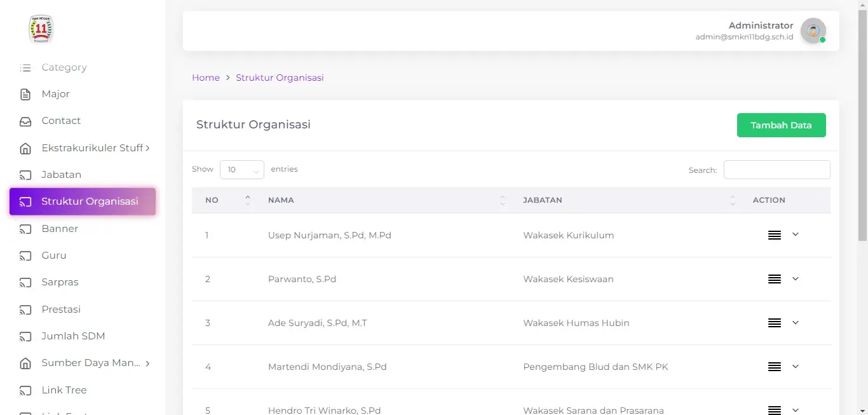Click the Guru cast icon in sidebar
This screenshot has height=415, width=868.
tap(25, 256)
